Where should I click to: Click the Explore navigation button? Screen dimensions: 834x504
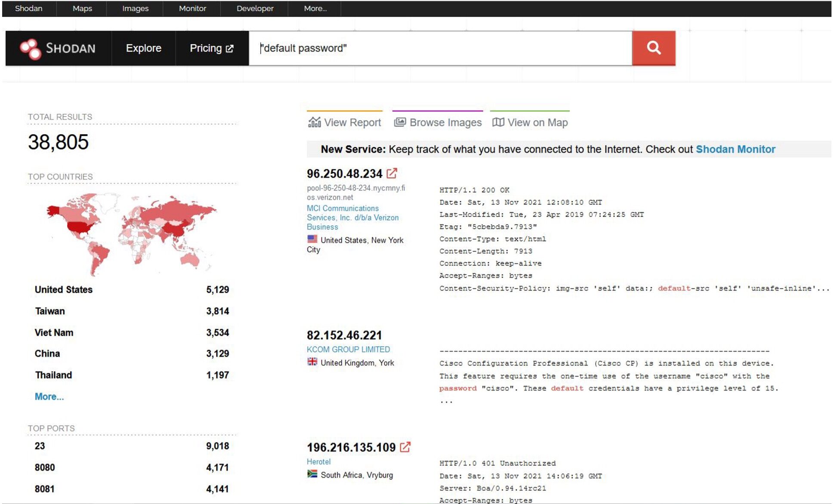(x=144, y=48)
